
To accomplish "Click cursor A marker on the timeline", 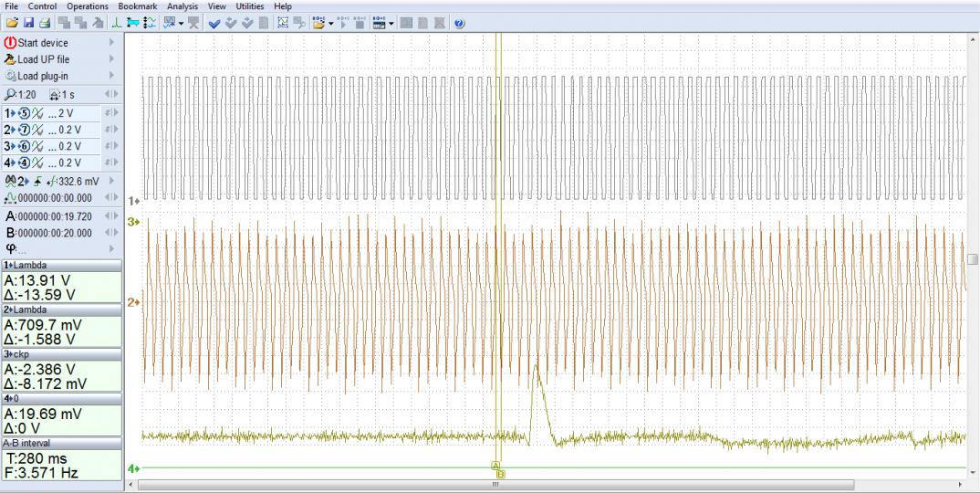I will coord(495,466).
